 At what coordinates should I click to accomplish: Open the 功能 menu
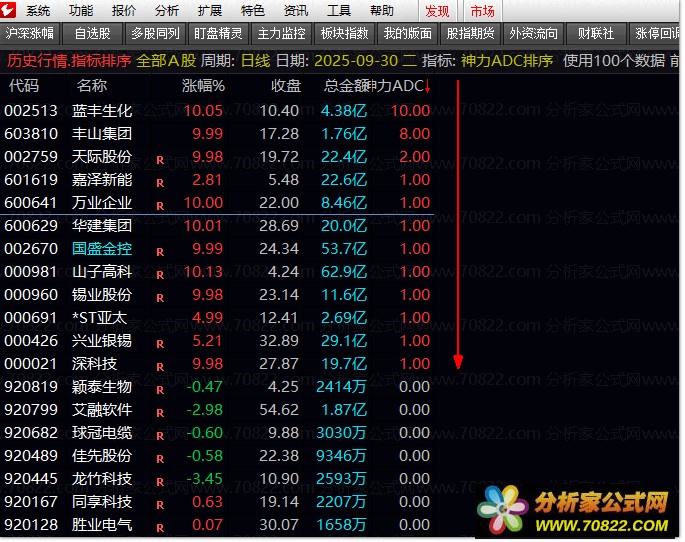(81, 10)
